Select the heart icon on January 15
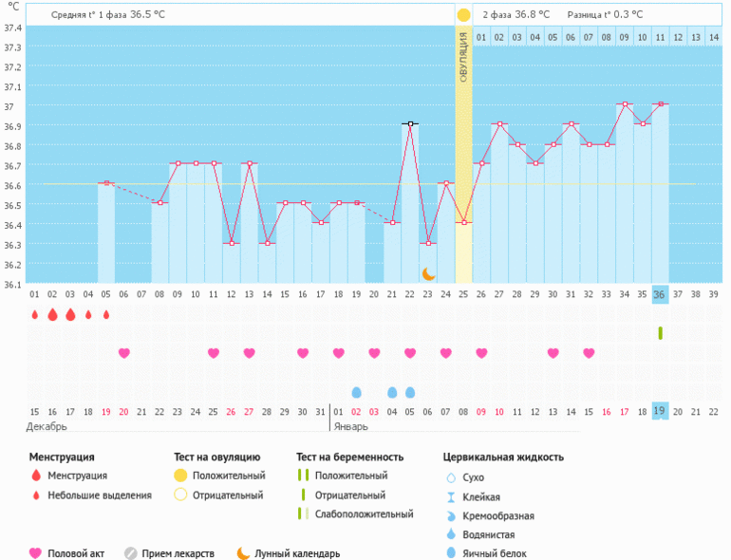Image resolution: width=731 pixels, height=560 pixels. pyautogui.click(x=589, y=353)
